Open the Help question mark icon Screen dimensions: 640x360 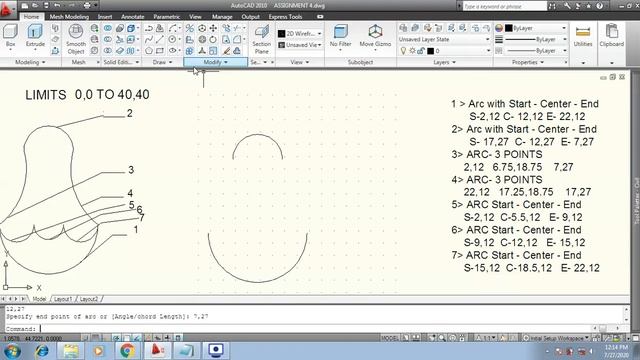pos(599,6)
